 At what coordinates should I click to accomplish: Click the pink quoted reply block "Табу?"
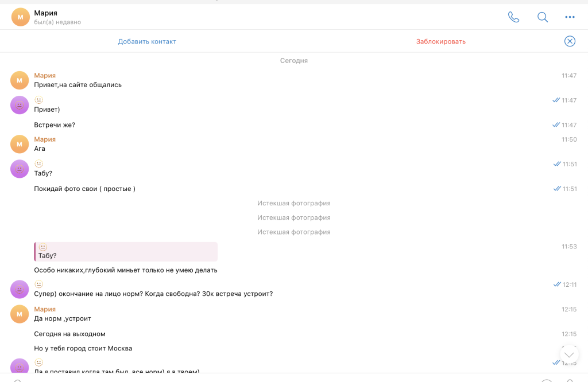tap(126, 252)
